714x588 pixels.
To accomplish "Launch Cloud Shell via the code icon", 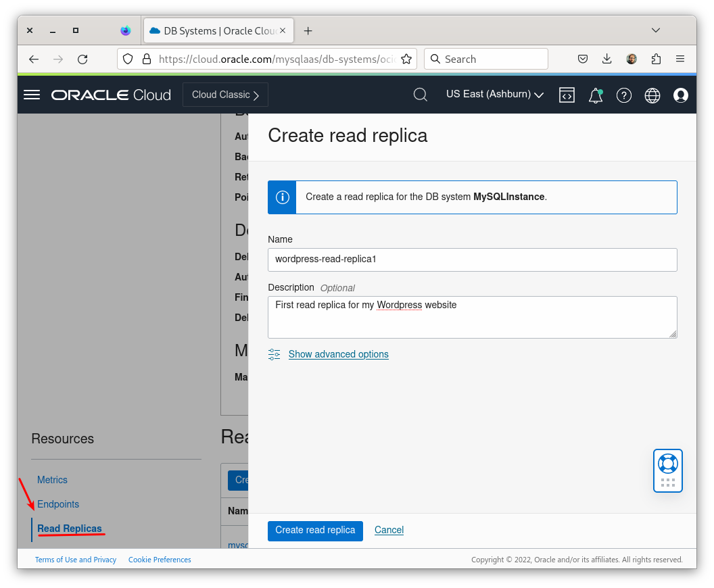I will tap(567, 95).
